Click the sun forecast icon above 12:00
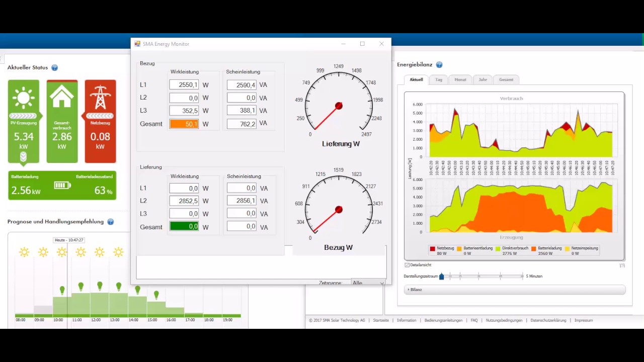This screenshot has width=644, height=362. 100,252
